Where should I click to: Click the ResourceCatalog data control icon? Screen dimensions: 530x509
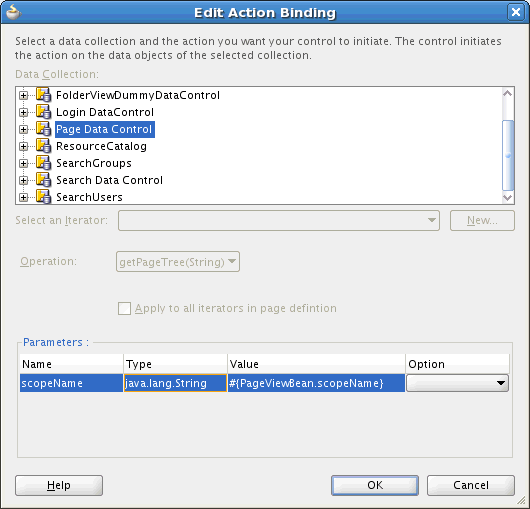(x=44, y=146)
